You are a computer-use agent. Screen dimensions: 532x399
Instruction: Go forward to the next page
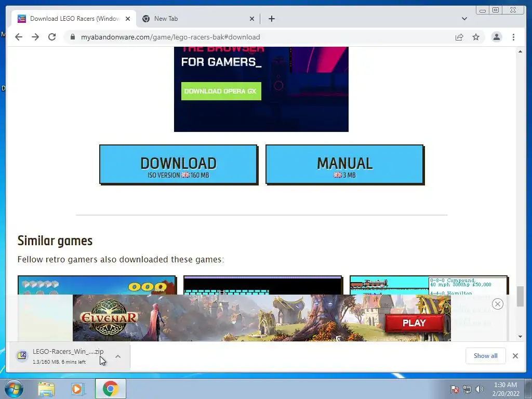[x=35, y=37]
